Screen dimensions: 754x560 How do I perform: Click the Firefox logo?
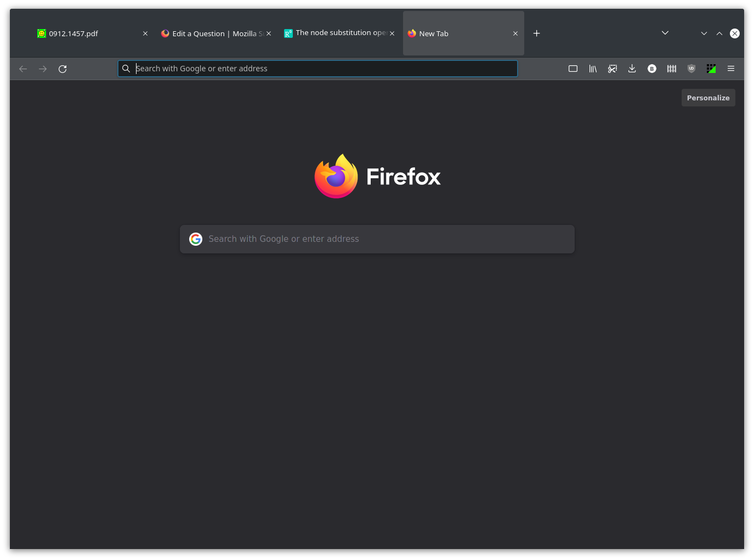coord(377,176)
